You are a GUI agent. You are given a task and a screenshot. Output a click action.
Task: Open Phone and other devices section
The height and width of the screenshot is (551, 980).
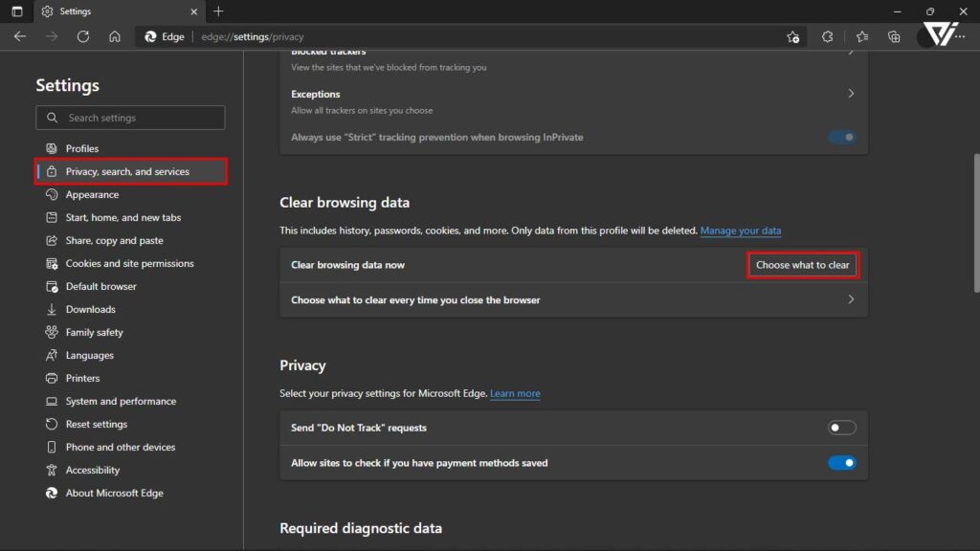coord(121,448)
